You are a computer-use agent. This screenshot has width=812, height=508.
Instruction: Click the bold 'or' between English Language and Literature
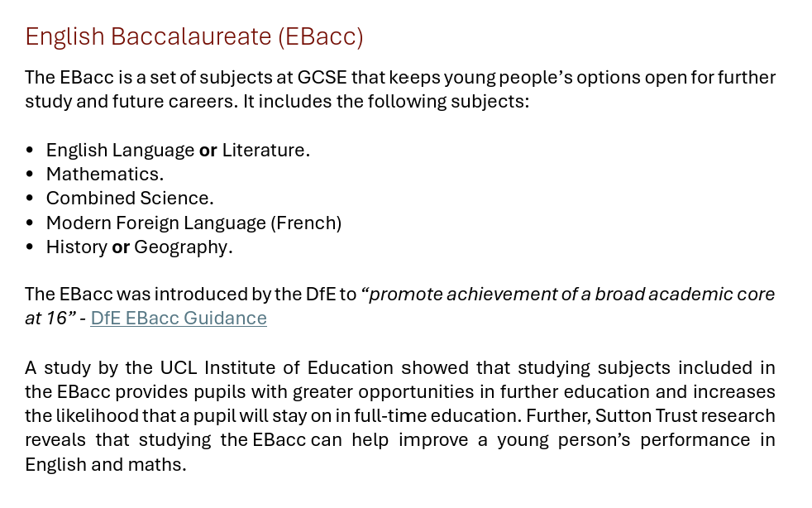pyautogui.click(x=208, y=151)
